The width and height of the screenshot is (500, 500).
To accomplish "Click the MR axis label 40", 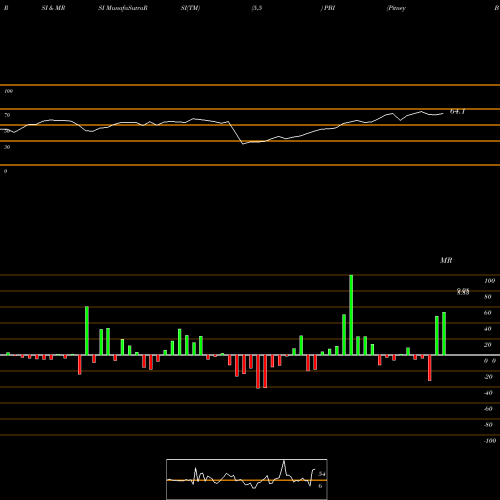I will (488, 329).
